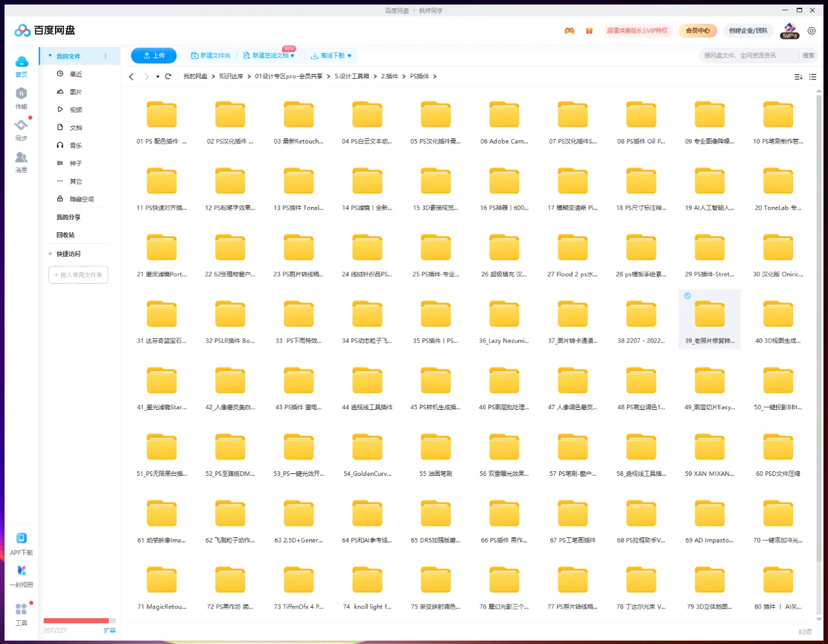This screenshot has width=828, height=644.
Task: Uncheck the selected 39_老照片修复 folder checkbox
Action: [688, 295]
